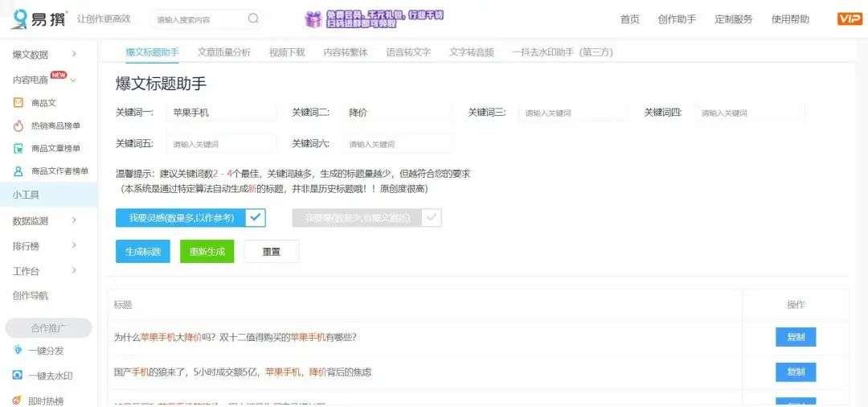Click the green 重新生成 button
868x407 pixels.
(x=207, y=252)
